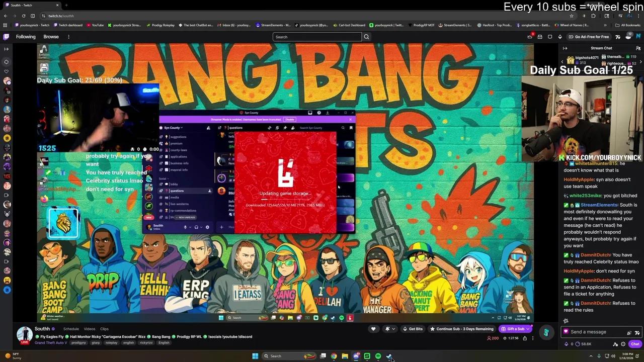The image size is (644, 362).
Task: Open the Syn County server dropdown
Action: point(172,128)
